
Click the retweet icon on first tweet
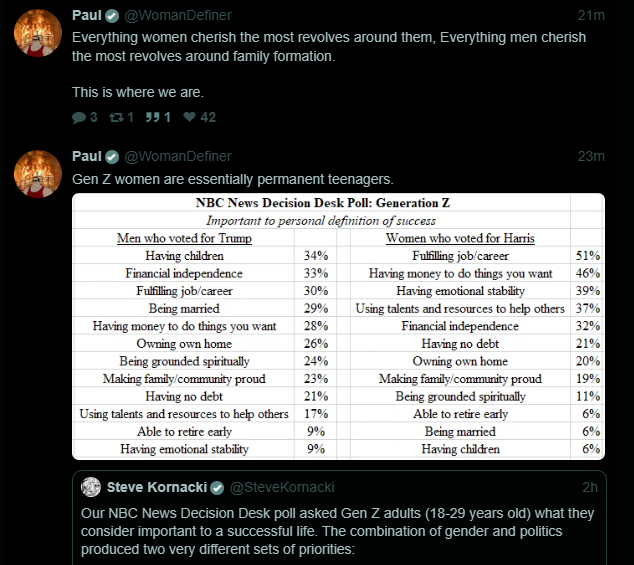click(116, 117)
